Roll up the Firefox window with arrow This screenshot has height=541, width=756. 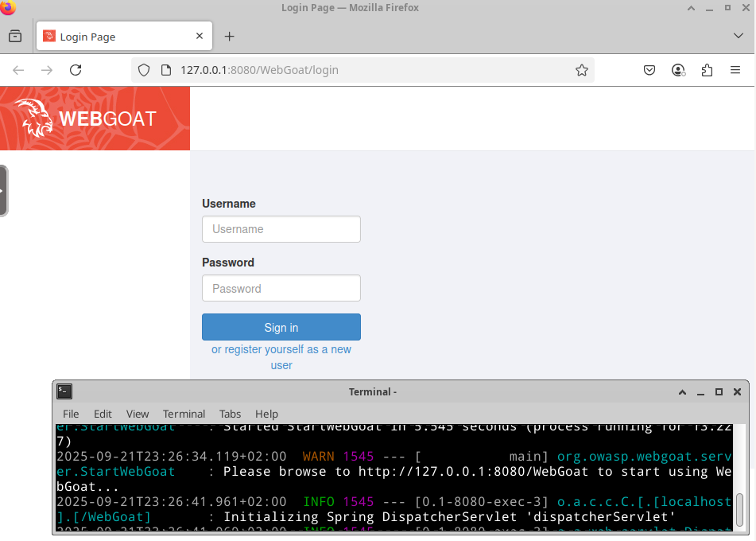pos(691,8)
